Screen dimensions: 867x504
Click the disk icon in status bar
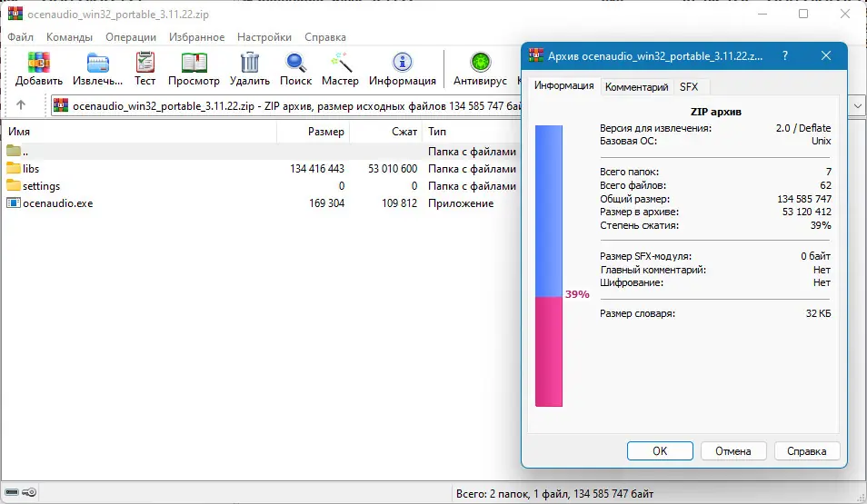(x=12, y=492)
